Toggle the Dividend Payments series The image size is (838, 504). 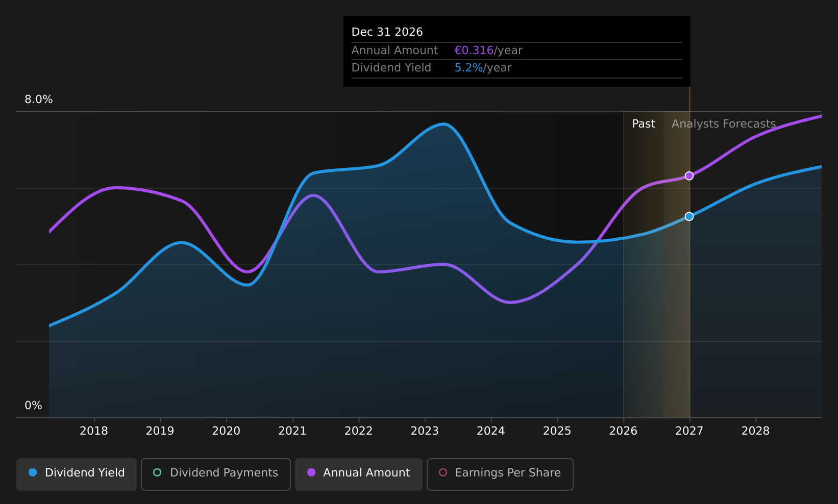point(216,474)
